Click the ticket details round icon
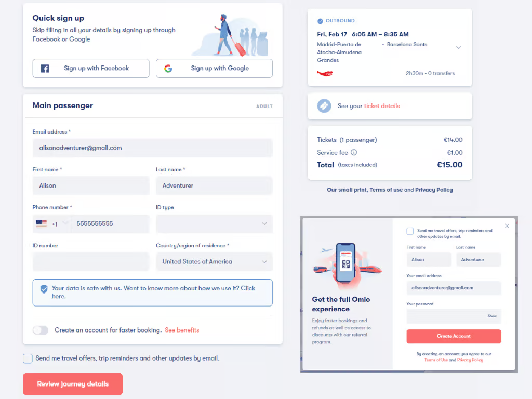The image size is (532, 399). 324,106
